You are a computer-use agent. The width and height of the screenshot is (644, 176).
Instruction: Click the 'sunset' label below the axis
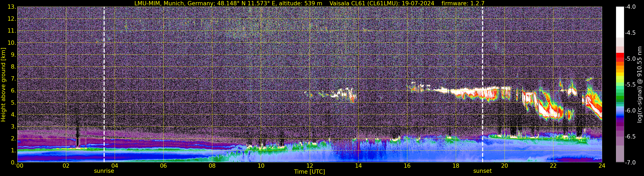click(483, 171)
